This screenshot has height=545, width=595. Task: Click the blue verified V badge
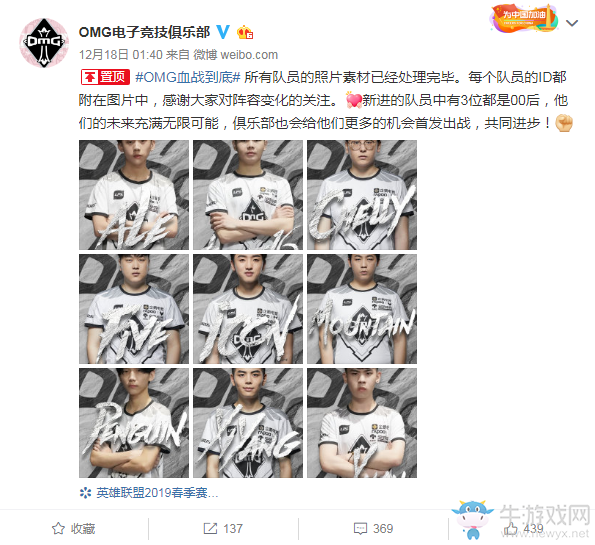point(223,32)
